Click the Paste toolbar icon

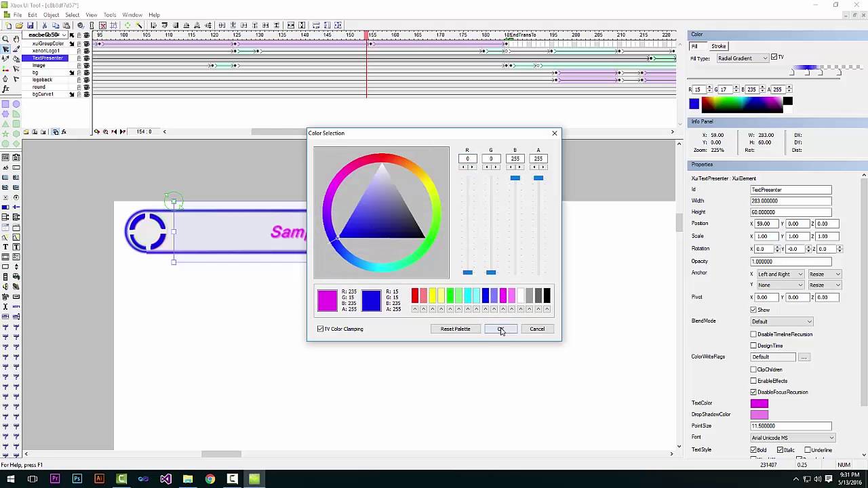[x=66, y=26]
